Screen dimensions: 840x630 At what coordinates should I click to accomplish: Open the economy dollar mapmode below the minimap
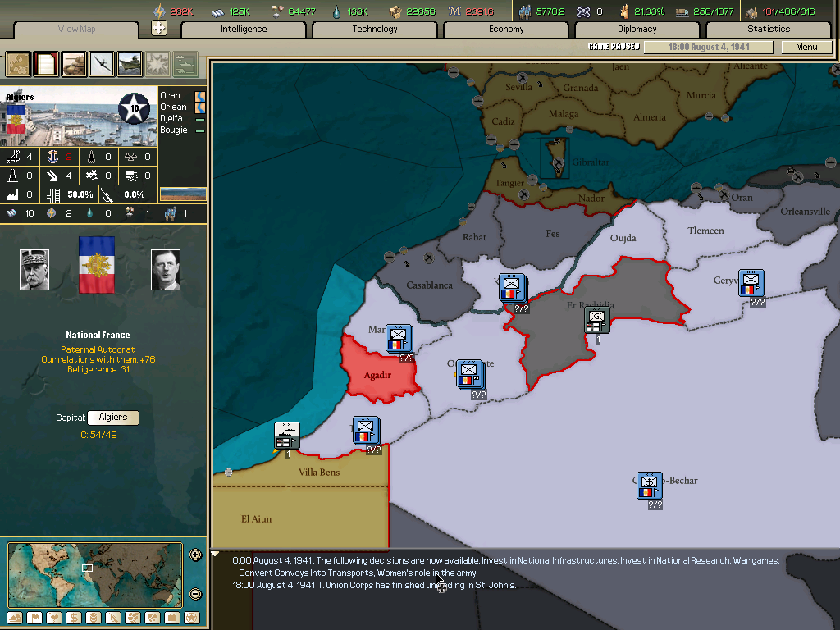(73, 618)
